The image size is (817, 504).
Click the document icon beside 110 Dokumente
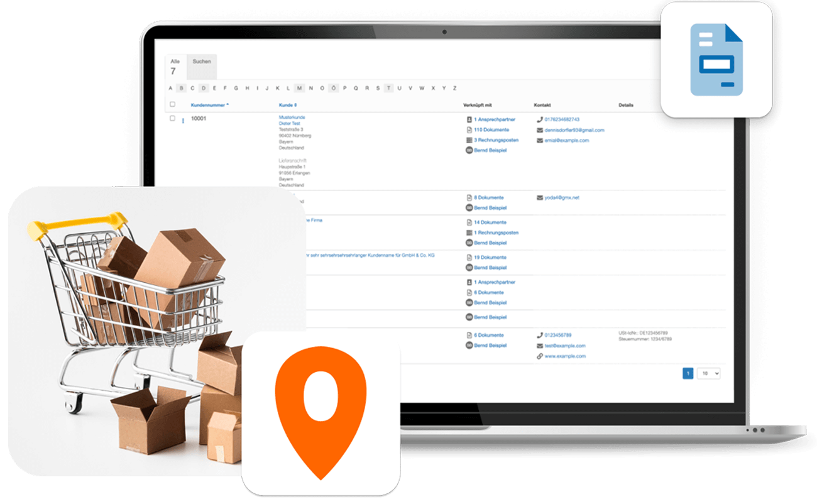click(x=469, y=129)
